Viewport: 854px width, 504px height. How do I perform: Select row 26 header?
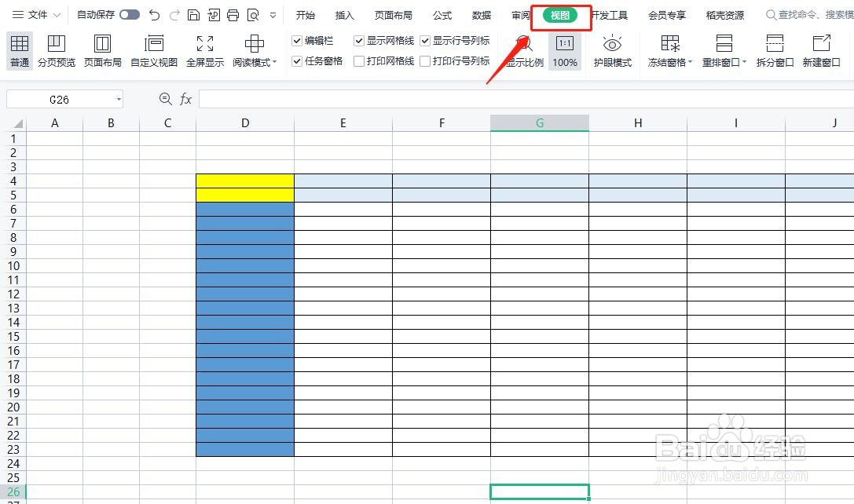click(13, 492)
